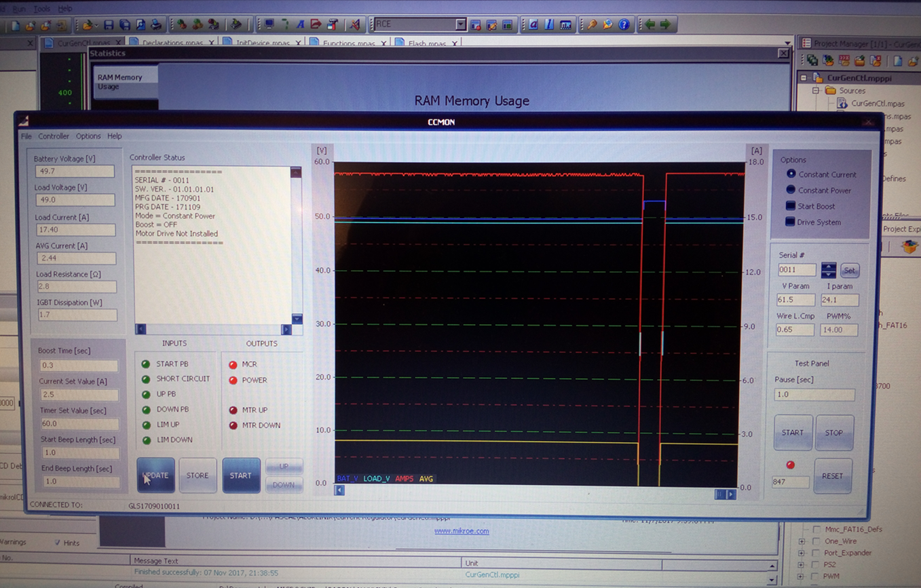
Task: Open the www.mikroe.com link
Action: pos(462,531)
